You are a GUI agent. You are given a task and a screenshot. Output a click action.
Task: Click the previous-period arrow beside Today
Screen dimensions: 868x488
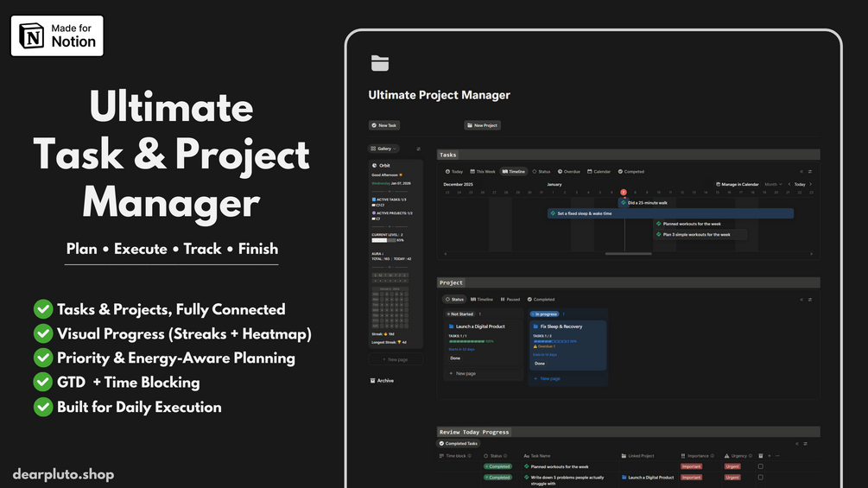point(789,184)
